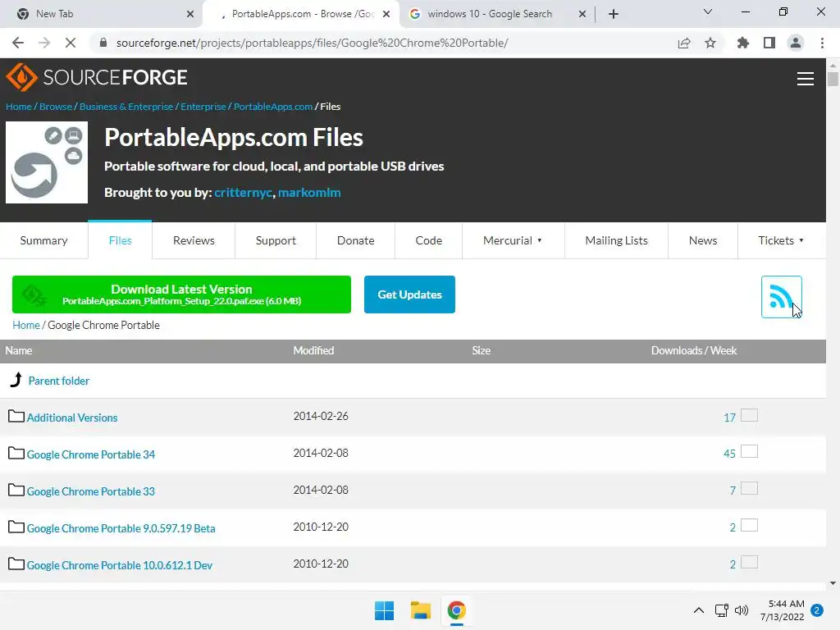Open the News tab

[x=703, y=240]
